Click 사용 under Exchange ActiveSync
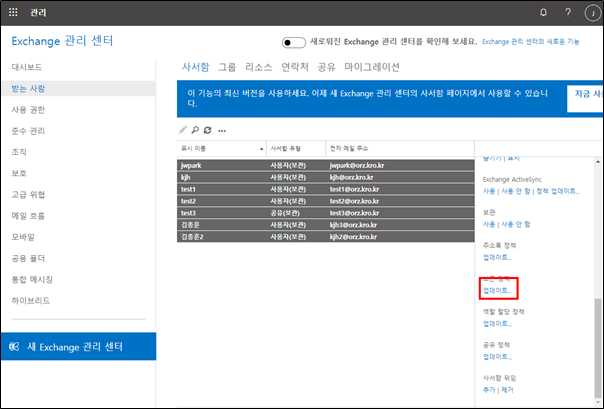 click(489, 191)
